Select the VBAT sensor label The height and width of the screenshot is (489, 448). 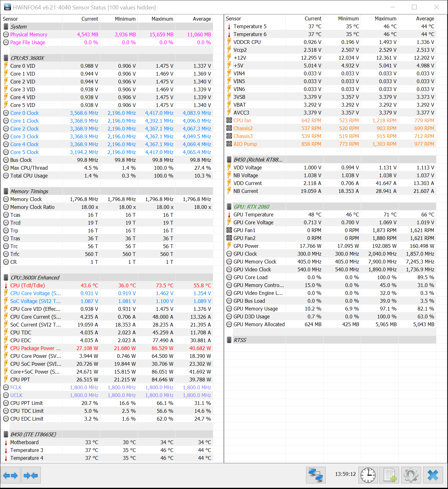pyautogui.click(x=240, y=105)
